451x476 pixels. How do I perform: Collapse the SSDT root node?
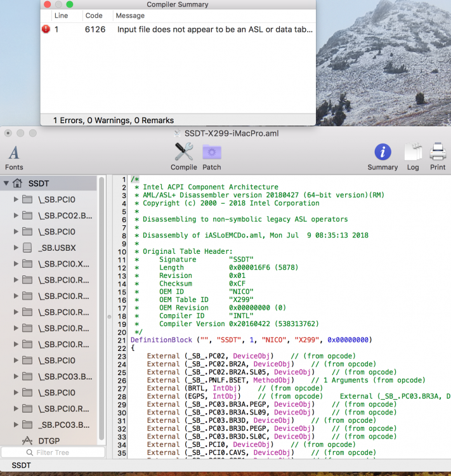click(x=6, y=183)
